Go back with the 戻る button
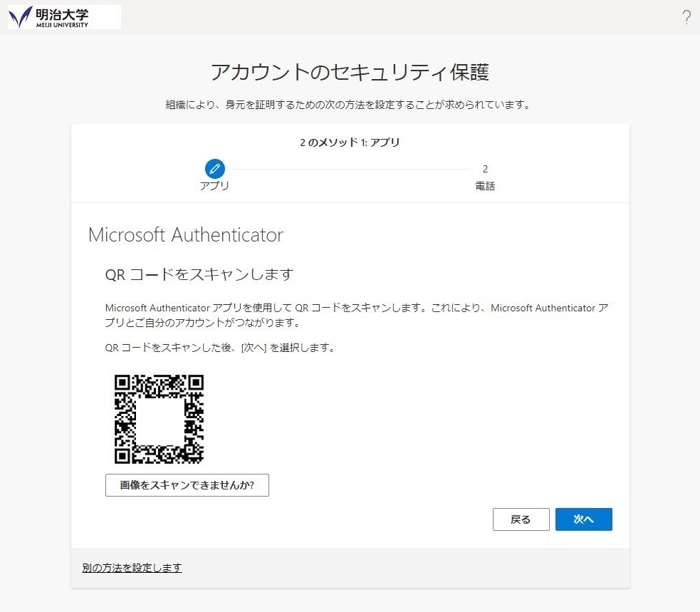Screen dimensions: 700x612 [x=521, y=519]
